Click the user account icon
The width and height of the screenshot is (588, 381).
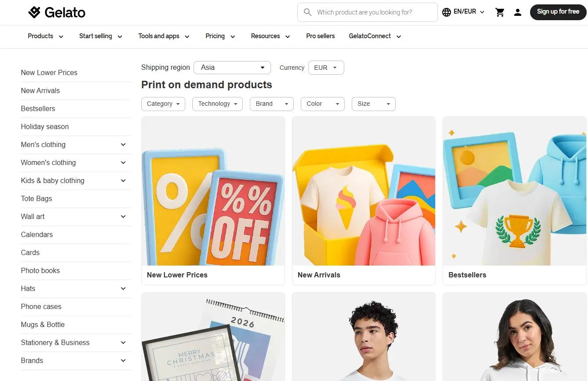[x=518, y=12]
